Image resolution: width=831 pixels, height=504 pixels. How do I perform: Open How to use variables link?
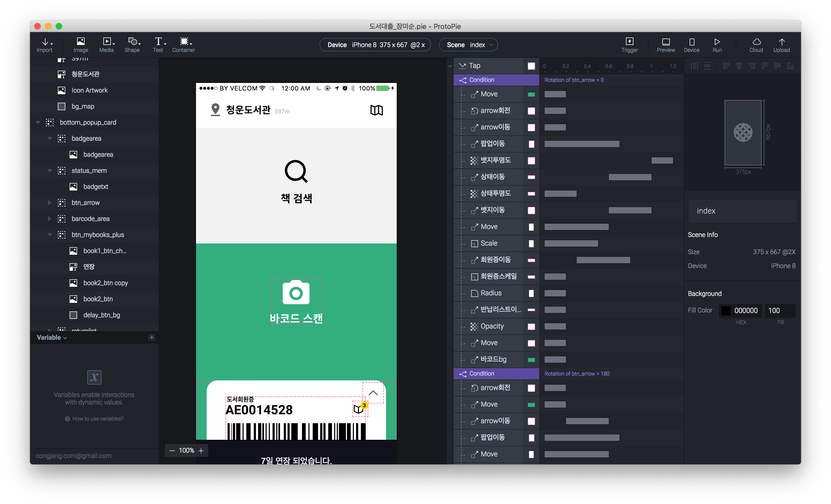[x=94, y=418]
